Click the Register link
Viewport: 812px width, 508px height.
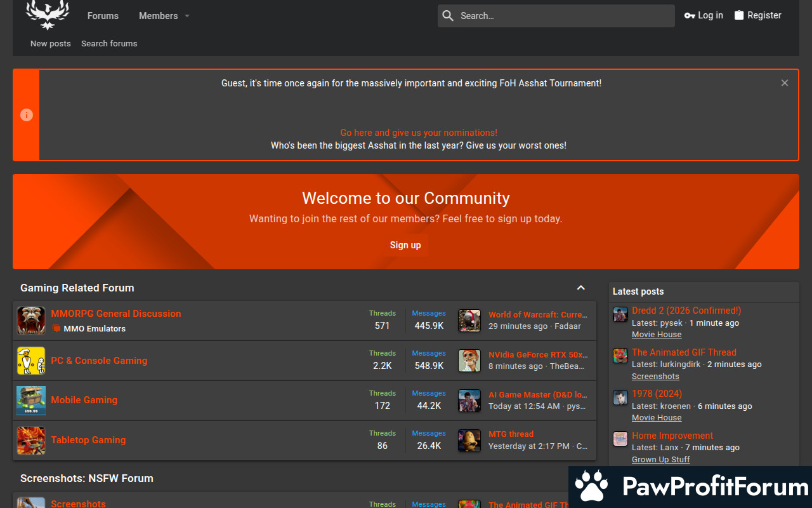click(757, 15)
